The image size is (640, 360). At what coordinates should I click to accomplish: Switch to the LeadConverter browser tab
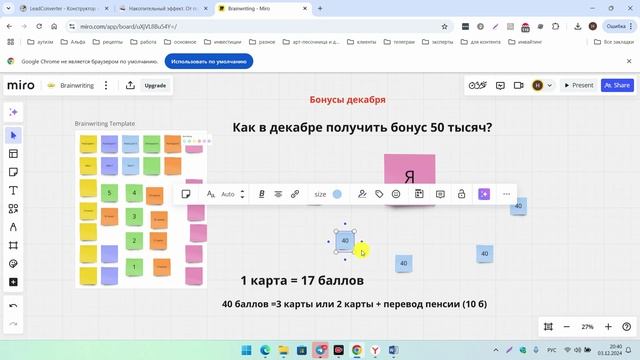(64, 8)
